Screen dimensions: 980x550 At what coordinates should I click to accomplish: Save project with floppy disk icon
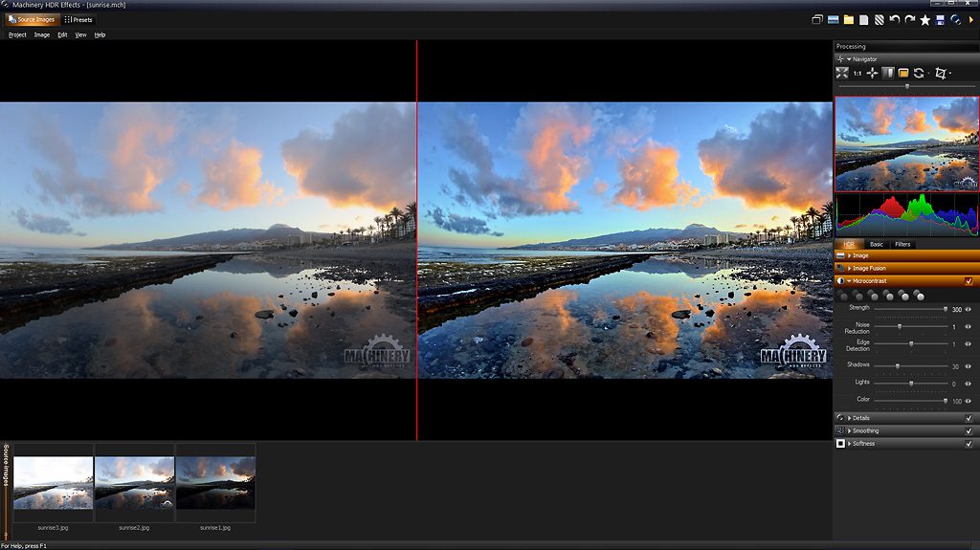pyautogui.click(x=940, y=19)
